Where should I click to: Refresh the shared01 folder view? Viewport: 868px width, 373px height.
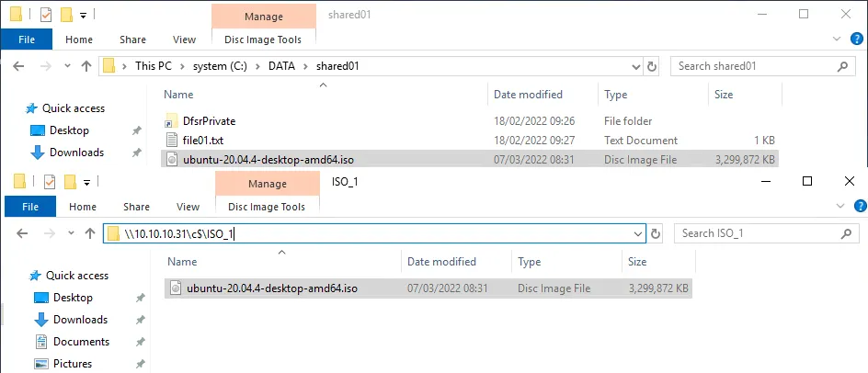(x=652, y=66)
